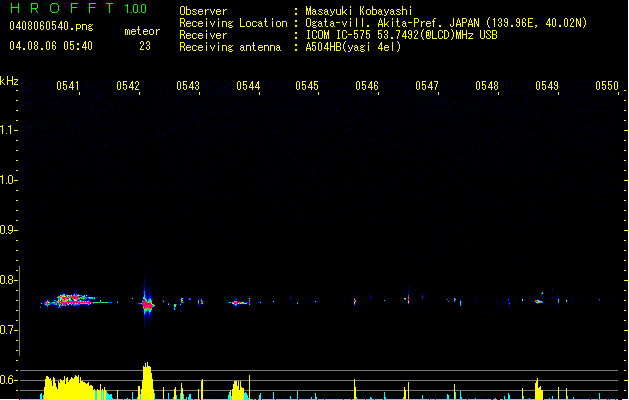Click the 0545 time axis marker
The height and width of the screenshot is (400, 629).
click(x=307, y=86)
